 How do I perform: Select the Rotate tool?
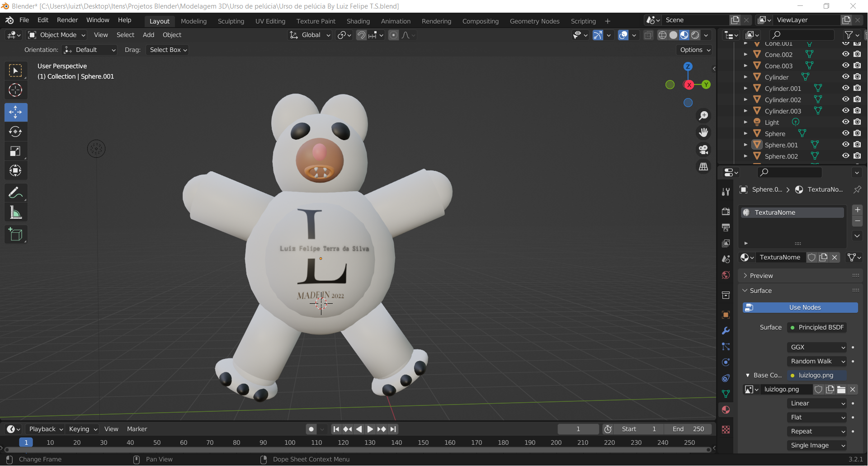click(15, 132)
